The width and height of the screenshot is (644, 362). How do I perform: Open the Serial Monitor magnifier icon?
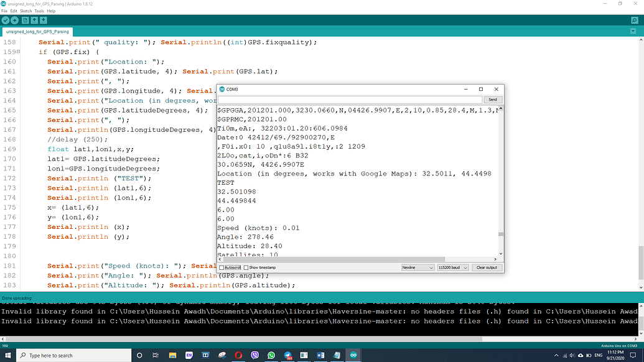[x=635, y=20]
